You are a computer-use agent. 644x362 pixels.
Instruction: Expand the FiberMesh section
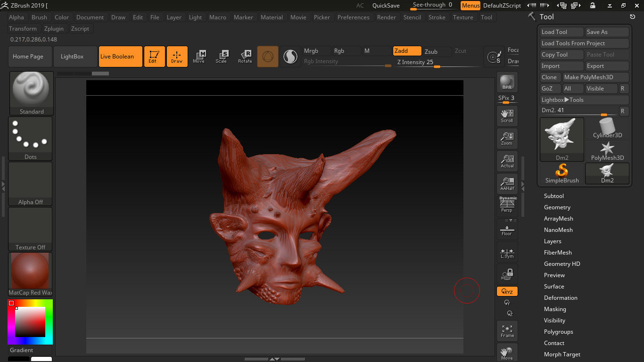[x=558, y=253]
